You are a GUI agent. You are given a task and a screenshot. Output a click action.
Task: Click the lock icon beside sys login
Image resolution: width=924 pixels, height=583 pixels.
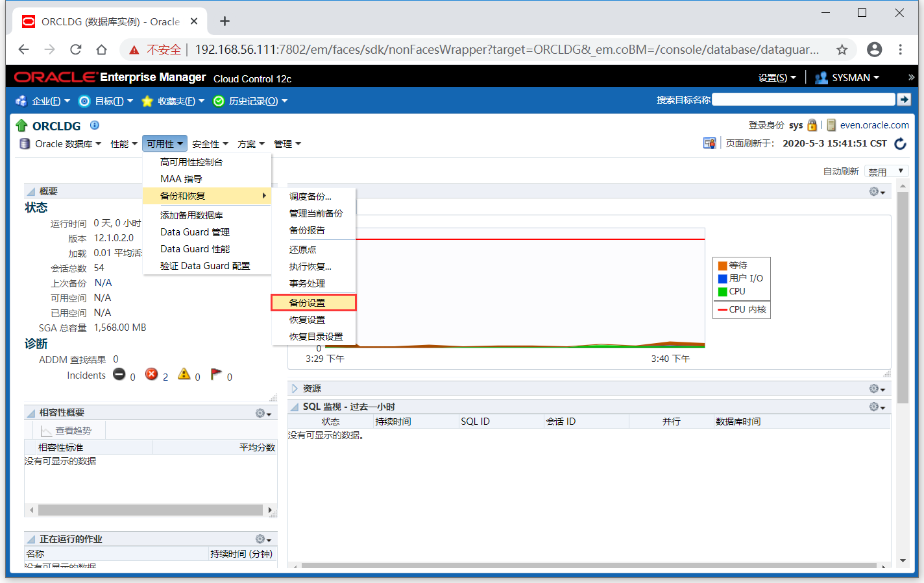pyautogui.click(x=812, y=125)
